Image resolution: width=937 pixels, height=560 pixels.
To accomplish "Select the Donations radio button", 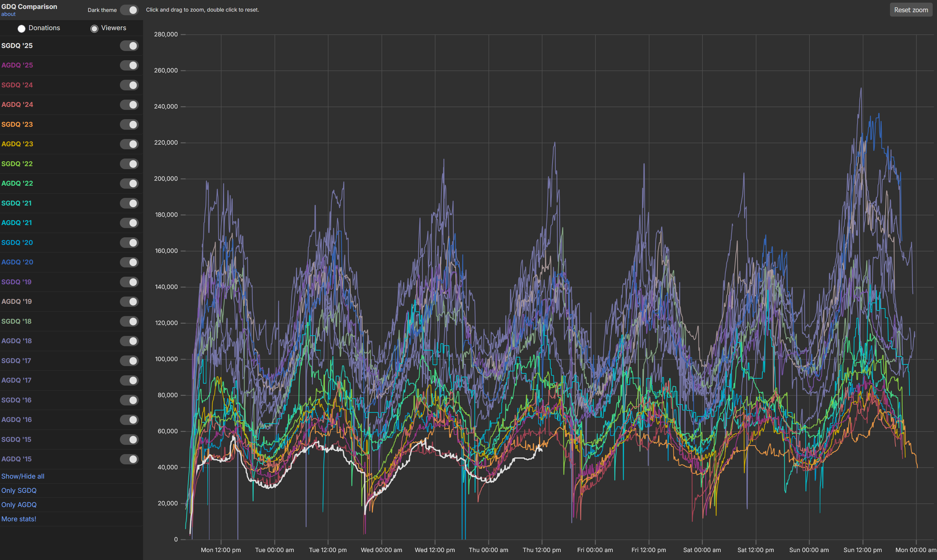I will 22,29.
